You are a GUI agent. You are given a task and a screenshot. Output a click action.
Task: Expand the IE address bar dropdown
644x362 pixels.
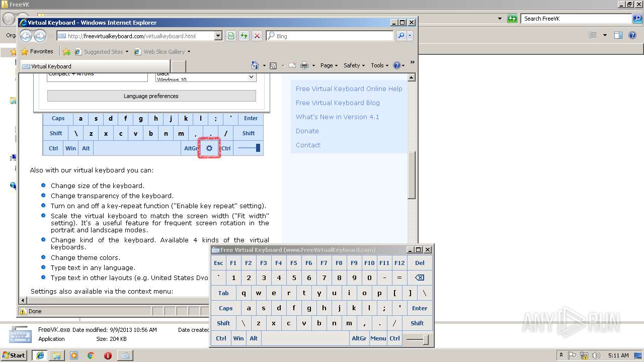tap(218, 36)
